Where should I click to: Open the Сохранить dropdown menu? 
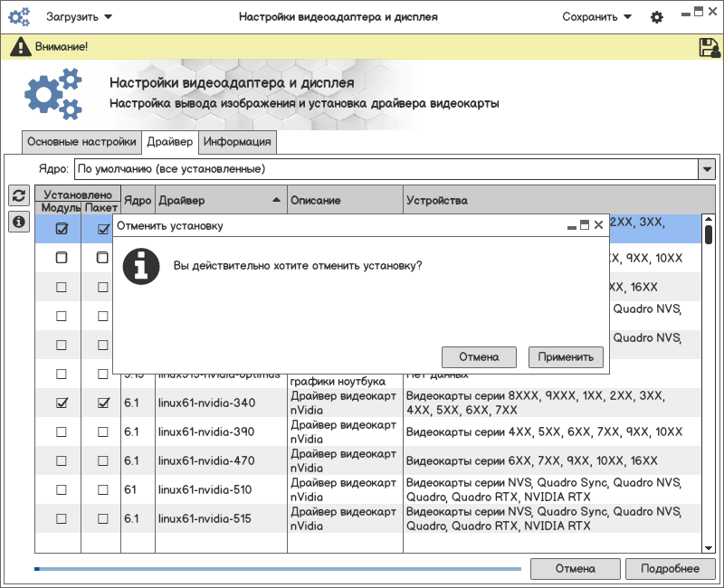pos(596,17)
